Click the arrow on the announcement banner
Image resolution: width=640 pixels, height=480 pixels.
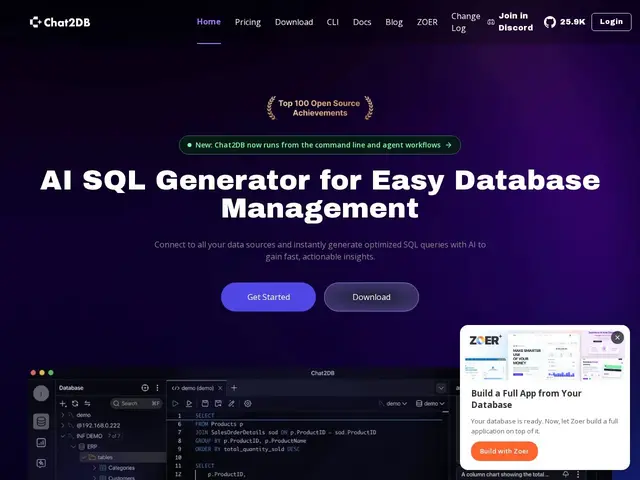point(448,145)
